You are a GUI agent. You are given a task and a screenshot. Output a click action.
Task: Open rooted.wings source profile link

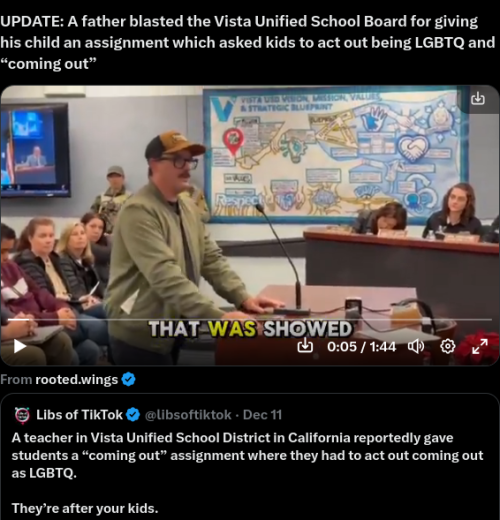coord(76,379)
